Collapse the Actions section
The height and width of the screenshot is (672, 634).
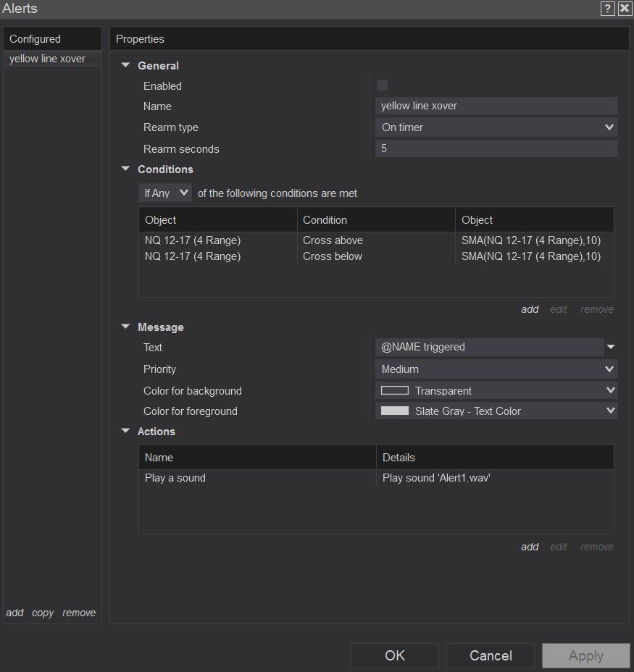125,431
